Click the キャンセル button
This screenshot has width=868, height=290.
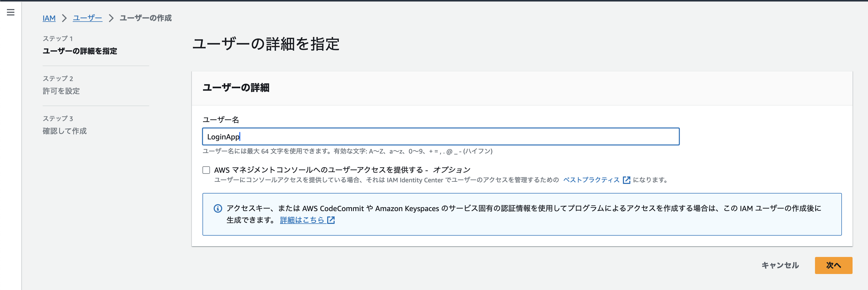coord(780,265)
